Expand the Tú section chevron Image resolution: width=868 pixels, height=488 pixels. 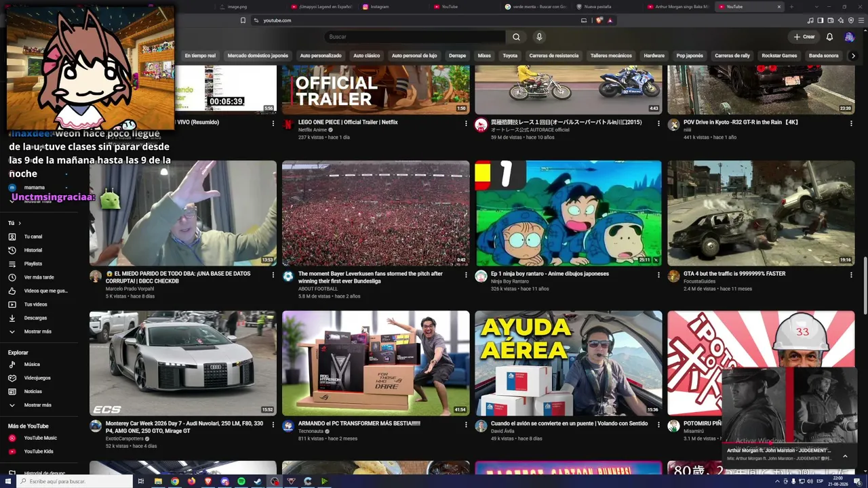(x=20, y=223)
